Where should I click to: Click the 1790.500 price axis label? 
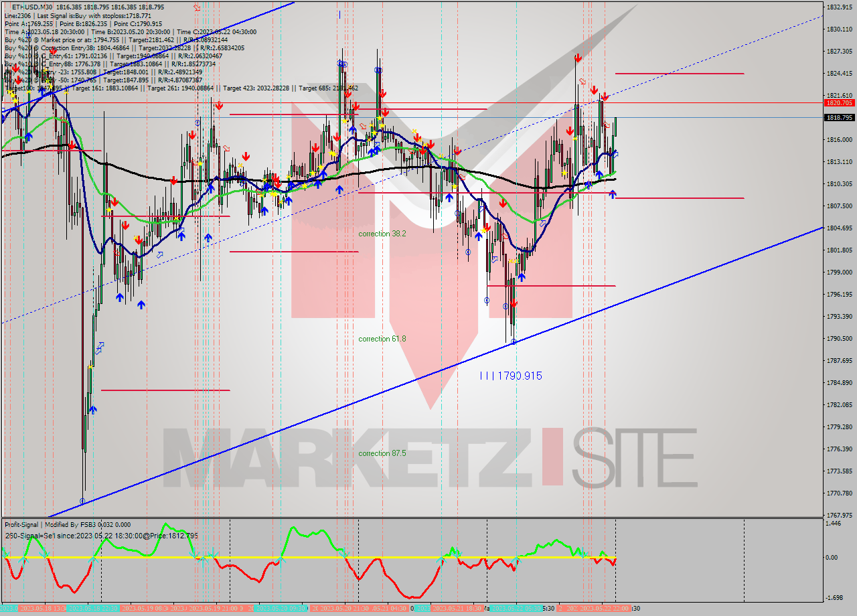[x=839, y=338]
